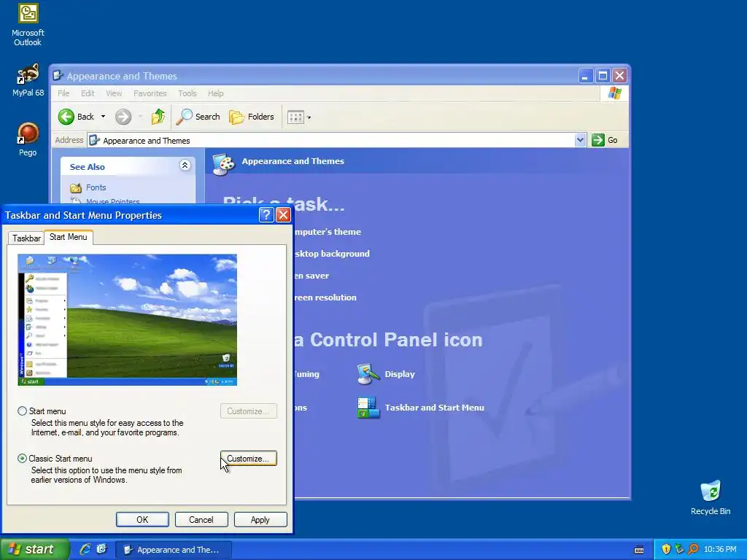Image resolution: width=747 pixels, height=560 pixels.
Task: Close the Taskbar and Start Menu Properties dialog
Action: (x=283, y=215)
